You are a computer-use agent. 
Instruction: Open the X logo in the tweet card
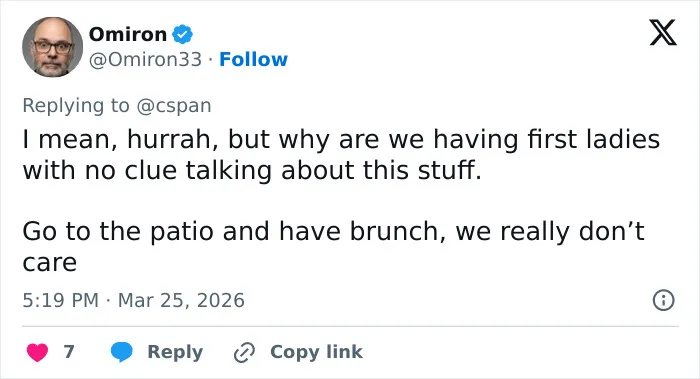(x=663, y=32)
